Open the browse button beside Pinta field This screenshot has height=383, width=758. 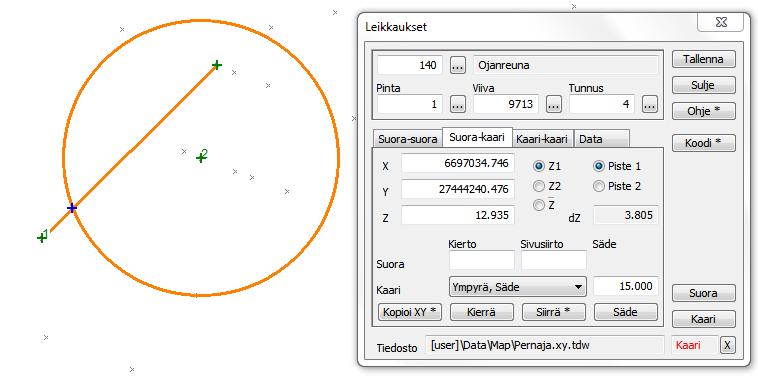click(458, 104)
